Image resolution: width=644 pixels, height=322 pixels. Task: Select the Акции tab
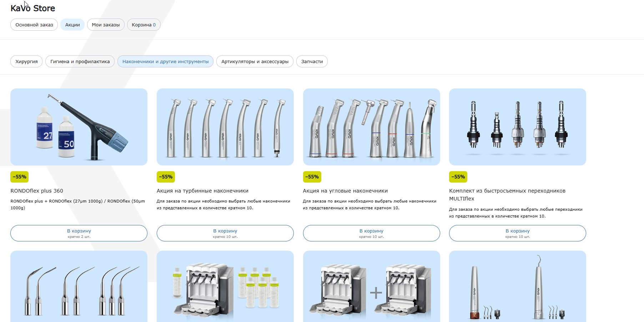[x=72, y=25]
